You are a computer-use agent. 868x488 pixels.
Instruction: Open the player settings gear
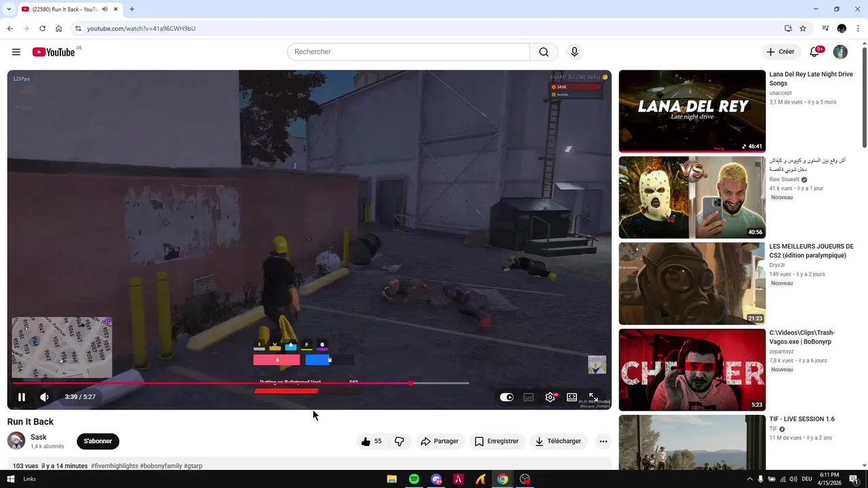tap(550, 397)
